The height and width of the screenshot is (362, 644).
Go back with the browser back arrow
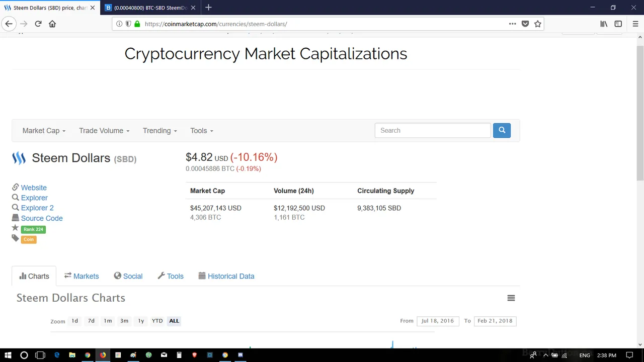(9, 24)
